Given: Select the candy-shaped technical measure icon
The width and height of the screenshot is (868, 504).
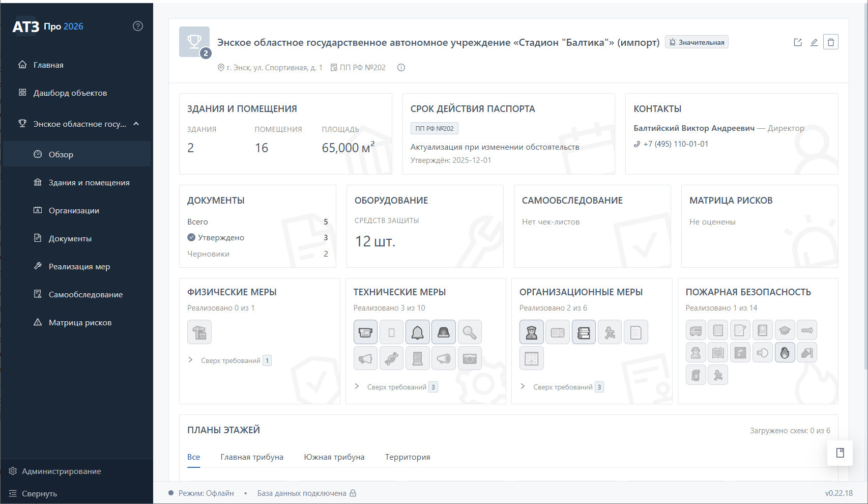Looking at the screenshot, I should coord(391,358).
